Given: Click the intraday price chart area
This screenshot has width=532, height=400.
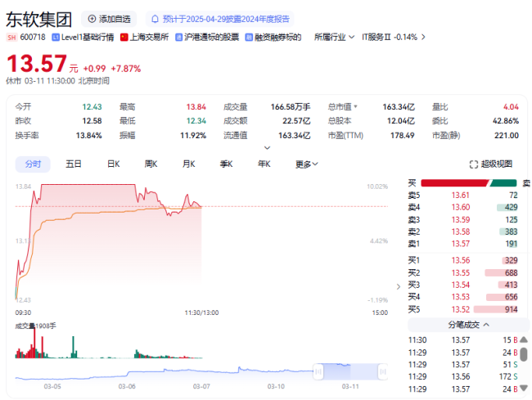Looking at the screenshot, I should click(201, 243).
